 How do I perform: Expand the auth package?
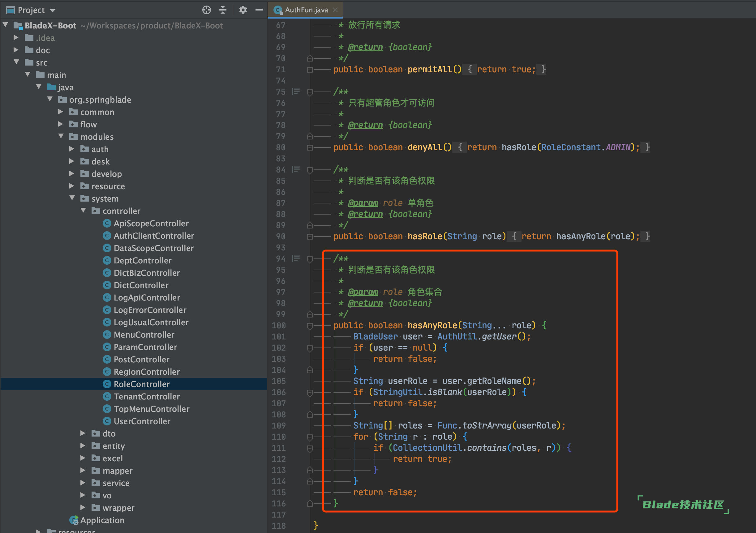pos(72,149)
